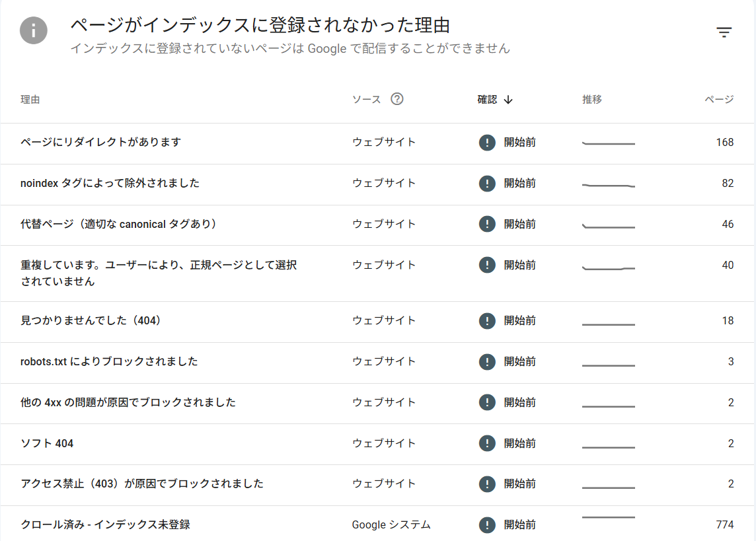756x541 pixels.
Task: Click the 推移 column header
Action: pos(592,100)
